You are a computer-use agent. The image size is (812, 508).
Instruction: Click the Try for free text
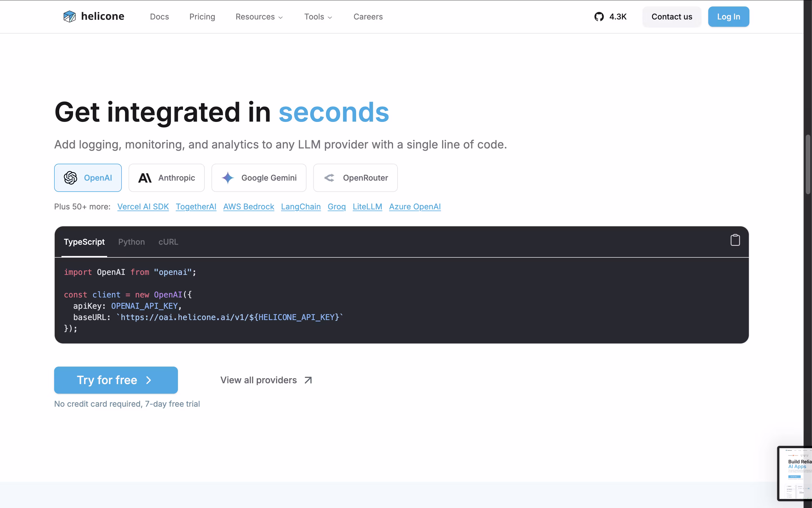pyautogui.click(x=107, y=380)
